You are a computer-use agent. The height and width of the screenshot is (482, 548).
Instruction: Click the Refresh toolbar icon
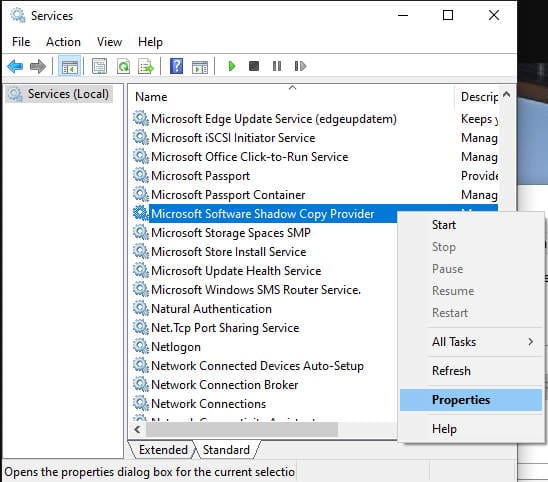123,66
